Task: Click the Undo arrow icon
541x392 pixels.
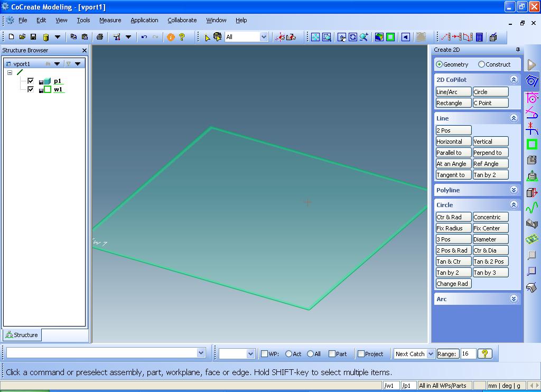Action: (x=144, y=36)
